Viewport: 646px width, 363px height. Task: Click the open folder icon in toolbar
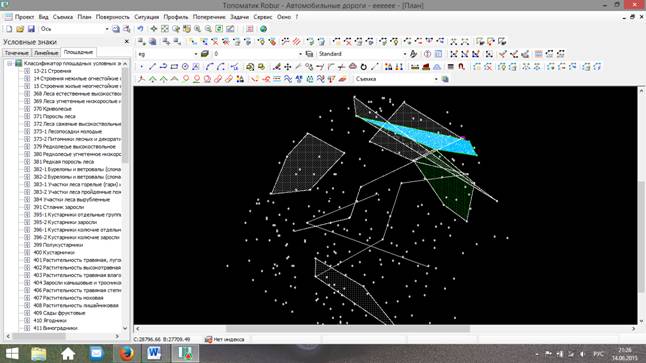pos(20,29)
